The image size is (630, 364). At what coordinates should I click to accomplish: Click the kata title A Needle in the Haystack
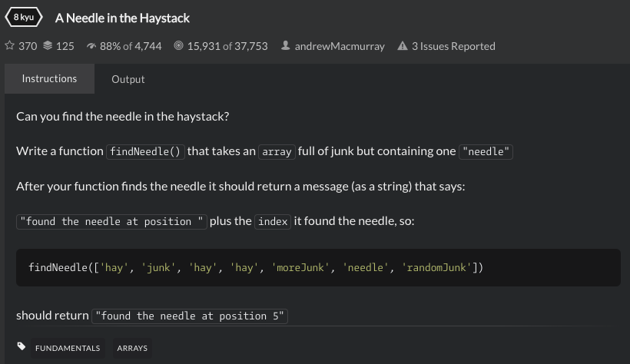pyautogui.click(x=122, y=18)
